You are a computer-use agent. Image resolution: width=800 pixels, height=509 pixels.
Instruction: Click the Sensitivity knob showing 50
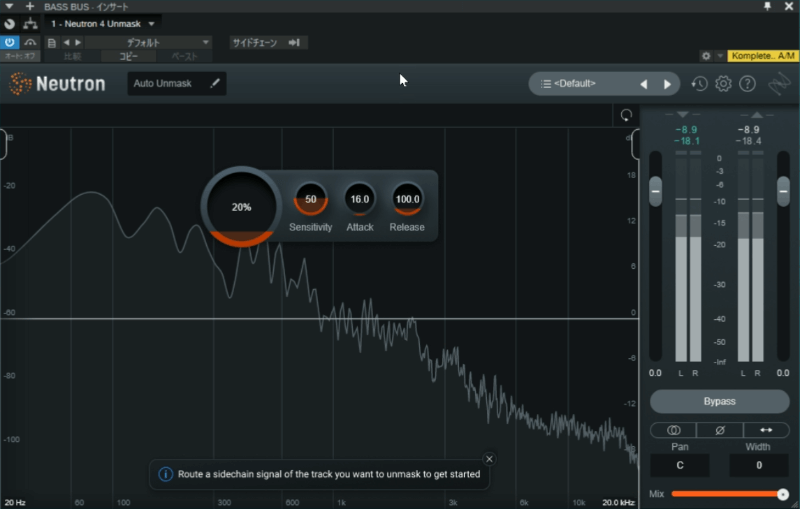pyautogui.click(x=310, y=199)
